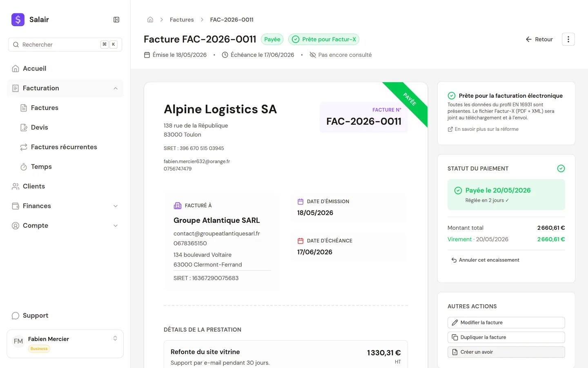
Task: Click SIRET : 16367290075683 text
Action: (206, 278)
